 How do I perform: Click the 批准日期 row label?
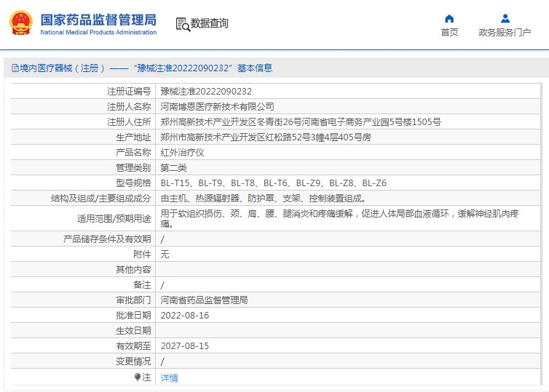click(x=133, y=316)
